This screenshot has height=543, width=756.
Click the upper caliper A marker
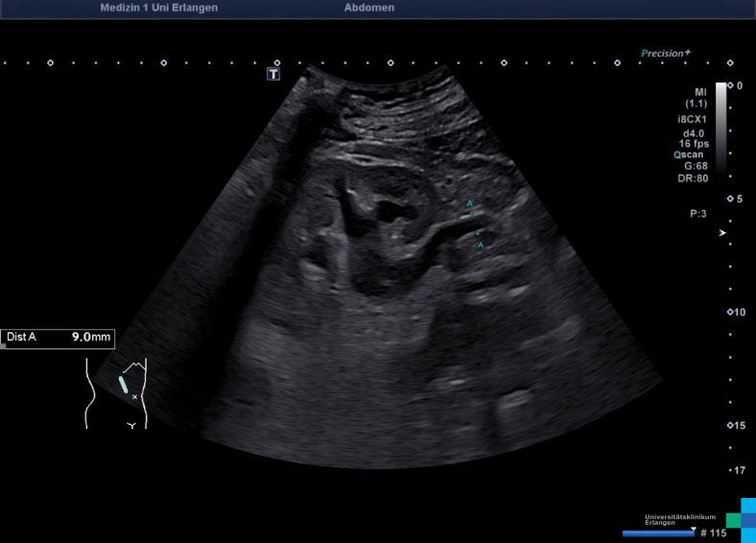coord(470,203)
